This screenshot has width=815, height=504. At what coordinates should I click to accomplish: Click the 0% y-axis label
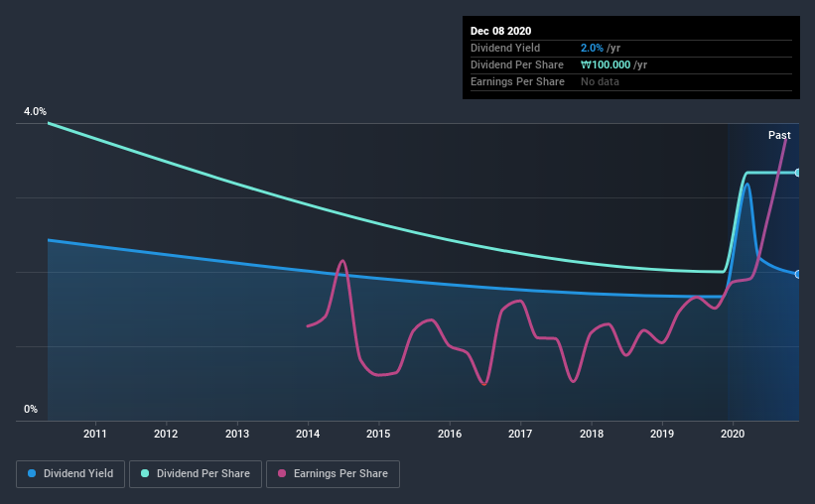(31, 409)
